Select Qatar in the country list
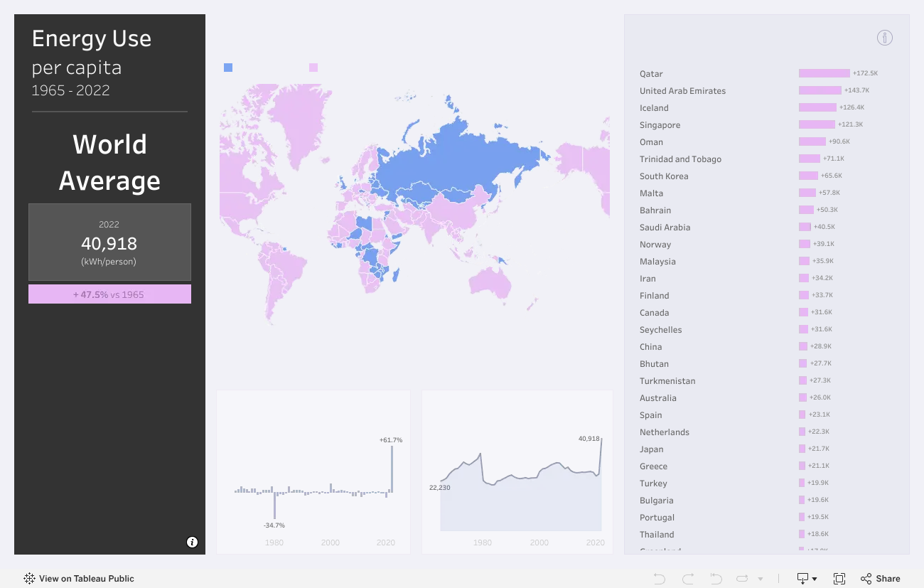Image resolution: width=924 pixels, height=588 pixels. tap(651, 74)
